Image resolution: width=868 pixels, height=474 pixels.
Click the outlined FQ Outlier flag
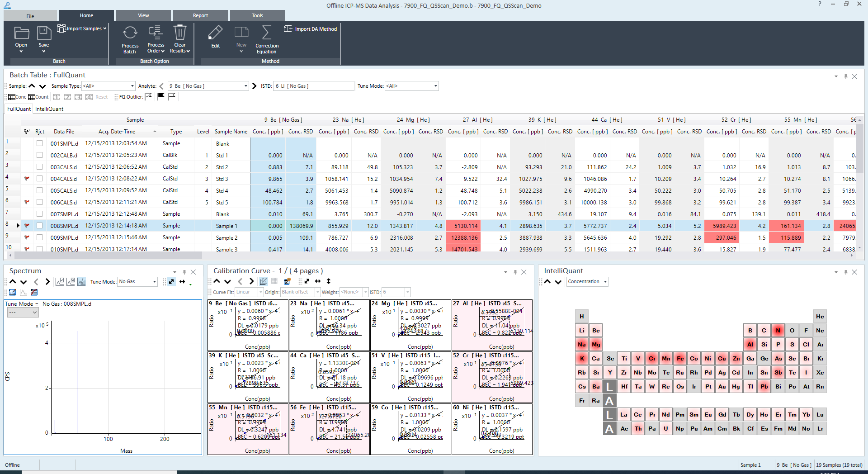coord(171,96)
